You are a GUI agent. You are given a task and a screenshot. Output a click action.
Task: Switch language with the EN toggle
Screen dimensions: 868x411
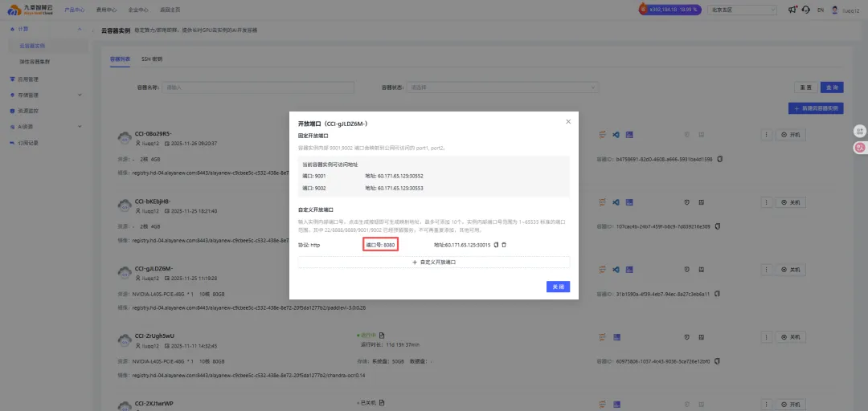pos(821,10)
